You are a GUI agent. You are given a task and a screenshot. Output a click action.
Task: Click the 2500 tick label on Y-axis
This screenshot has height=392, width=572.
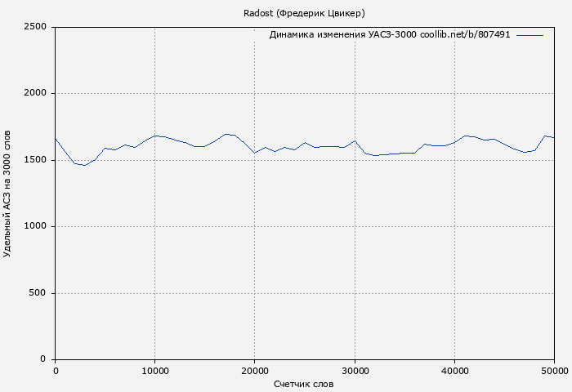[36, 27]
